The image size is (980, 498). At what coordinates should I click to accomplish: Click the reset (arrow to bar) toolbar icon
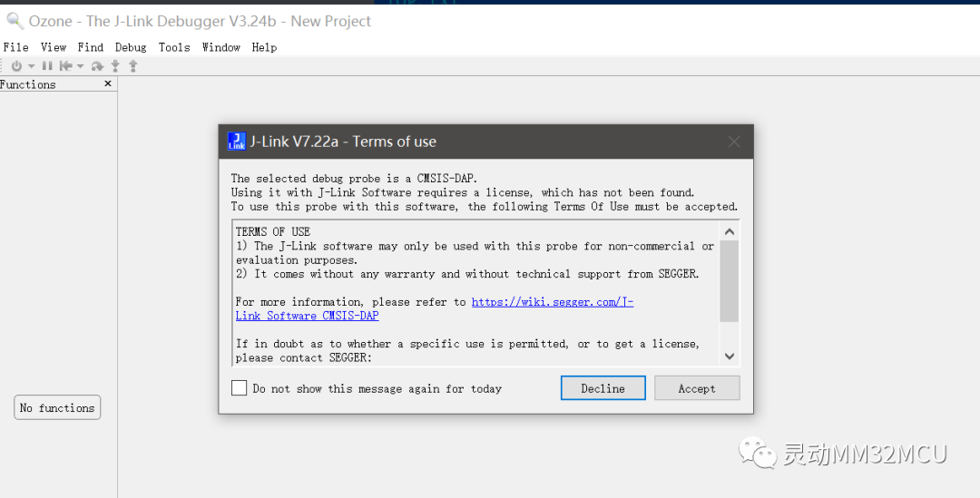[x=65, y=65]
